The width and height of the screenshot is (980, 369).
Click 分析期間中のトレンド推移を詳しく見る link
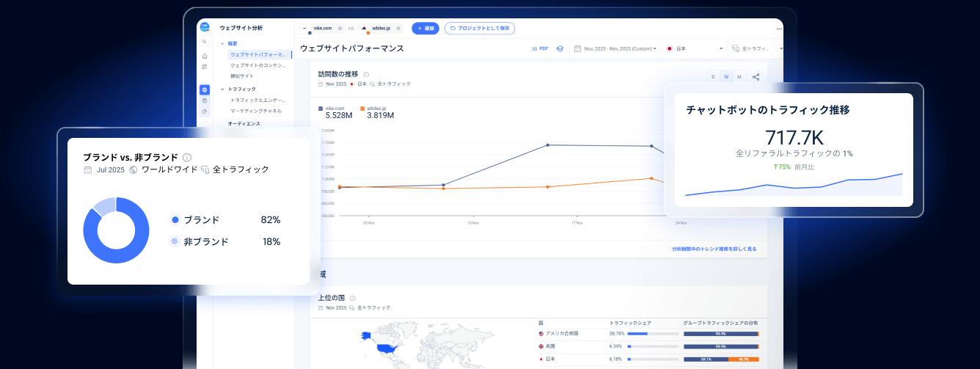pyautogui.click(x=714, y=249)
